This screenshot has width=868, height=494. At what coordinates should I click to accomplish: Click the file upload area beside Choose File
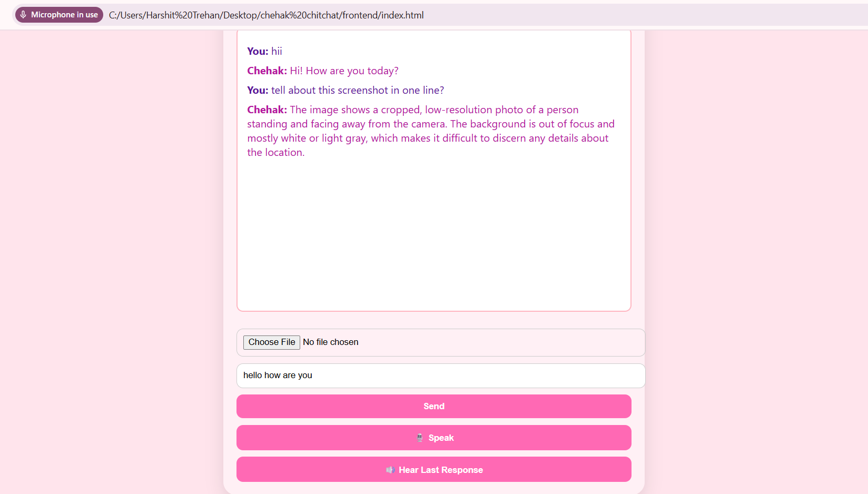click(474, 342)
